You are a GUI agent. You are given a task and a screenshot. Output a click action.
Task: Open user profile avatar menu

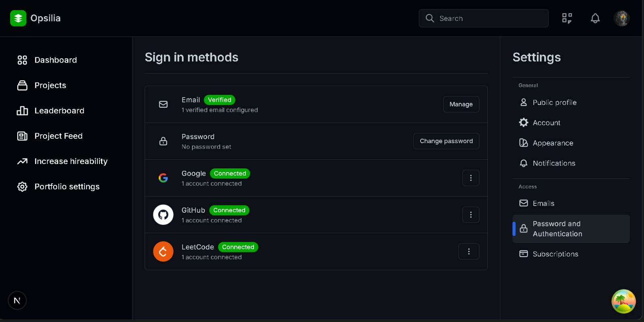pos(621,18)
